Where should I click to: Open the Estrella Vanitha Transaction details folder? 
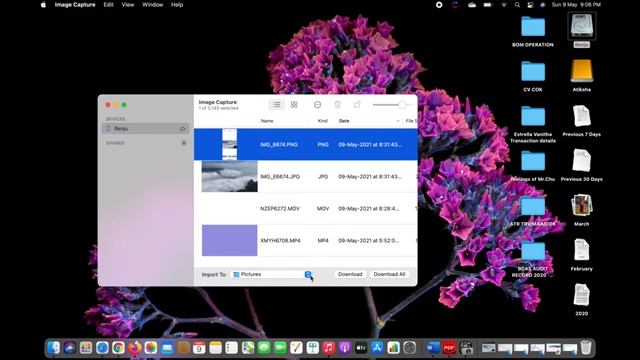click(533, 116)
